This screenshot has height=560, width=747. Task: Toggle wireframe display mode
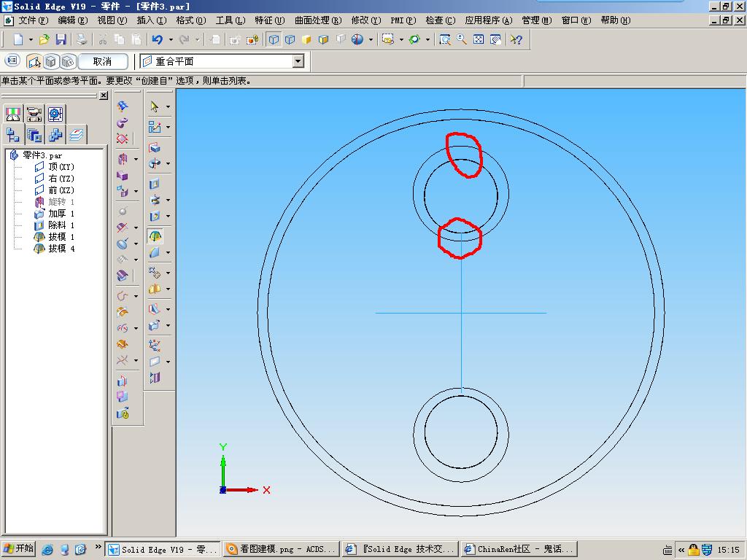click(x=274, y=39)
